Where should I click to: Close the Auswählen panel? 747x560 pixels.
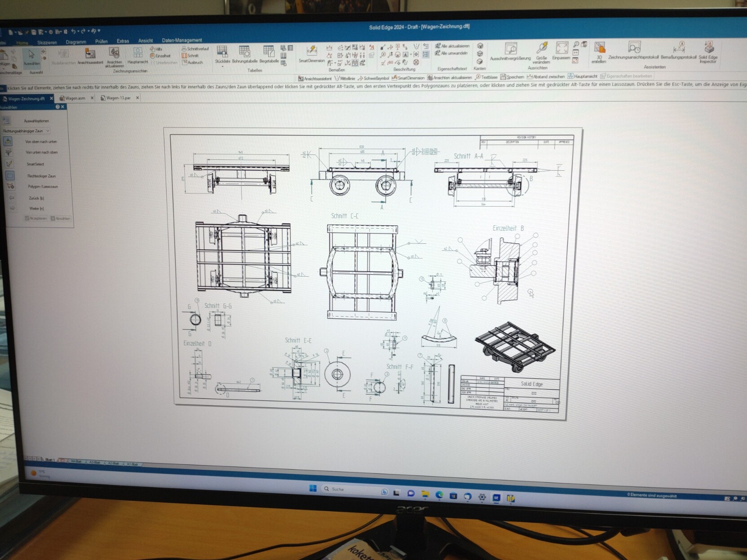(x=63, y=107)
